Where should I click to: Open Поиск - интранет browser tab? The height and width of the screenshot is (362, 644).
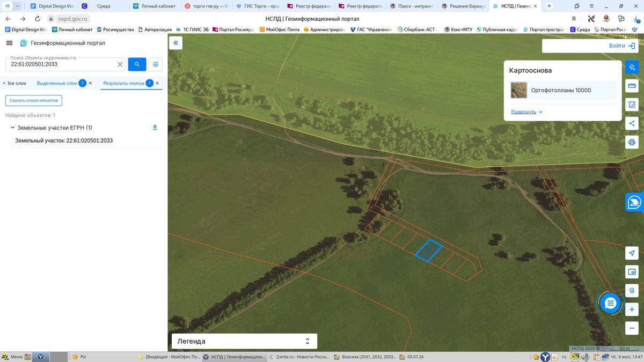pos(411,6)
